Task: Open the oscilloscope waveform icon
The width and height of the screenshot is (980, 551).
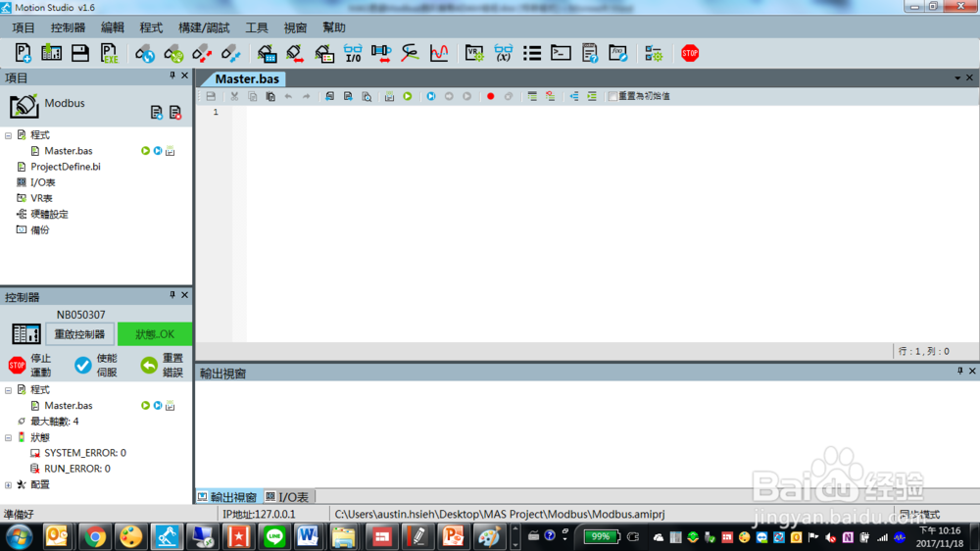Action: click(x=439, y=53)
